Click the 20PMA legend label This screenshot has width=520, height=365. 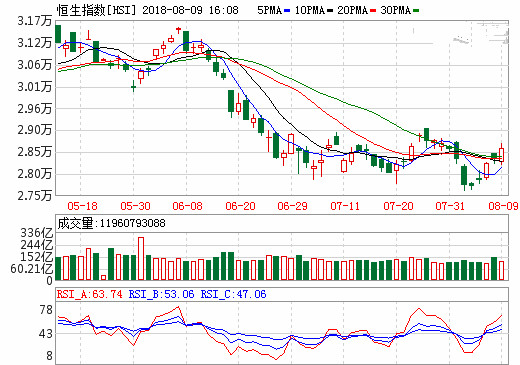click(x=353, y=10)
